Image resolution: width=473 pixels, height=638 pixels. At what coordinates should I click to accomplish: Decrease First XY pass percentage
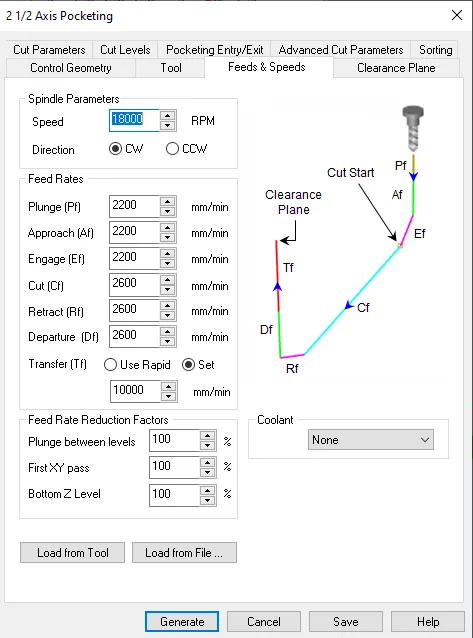pyautogui.click(x=208, y=473)
